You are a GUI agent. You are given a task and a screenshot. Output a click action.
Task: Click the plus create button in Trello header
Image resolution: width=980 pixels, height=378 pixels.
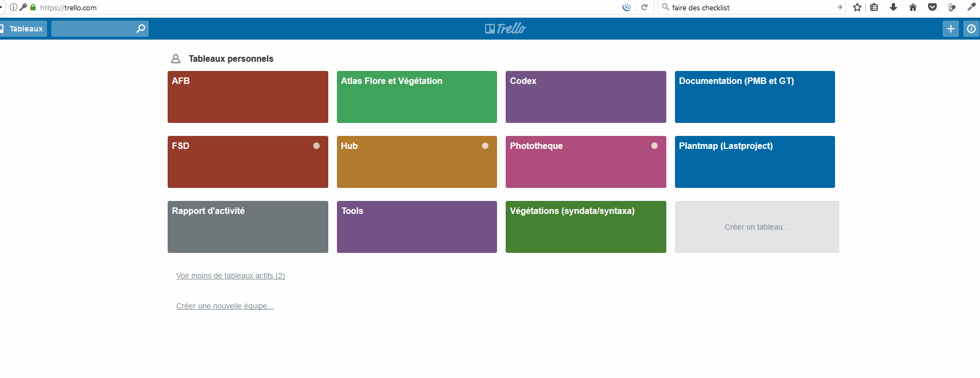[x=950, y=29]
